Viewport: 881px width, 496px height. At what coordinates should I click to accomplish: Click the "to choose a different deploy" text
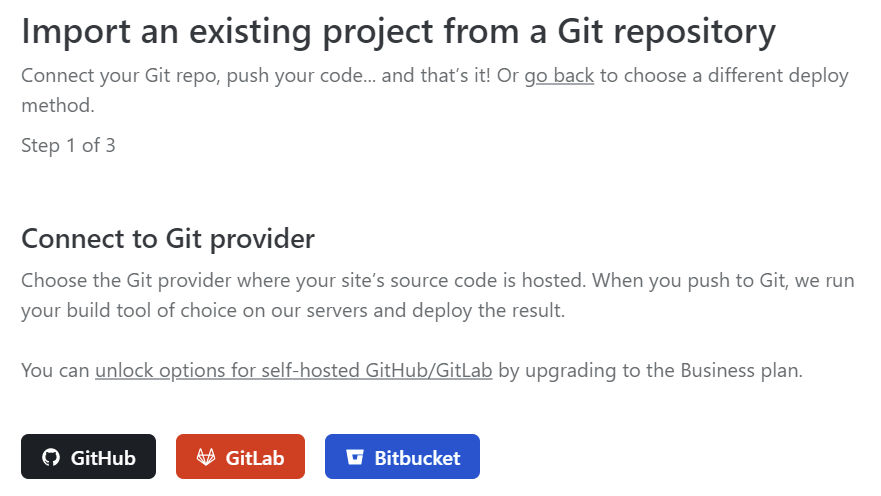pos(724,76)
